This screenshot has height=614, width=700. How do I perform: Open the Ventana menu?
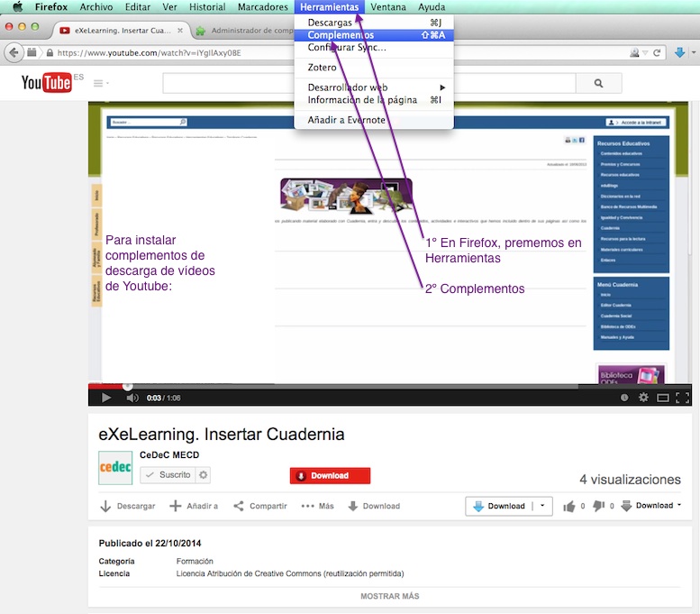pos(388,6)
